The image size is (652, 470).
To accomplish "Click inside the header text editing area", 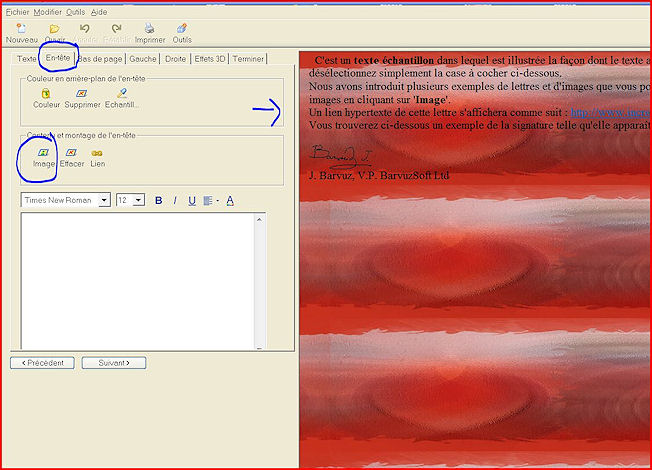I will 138,281.
